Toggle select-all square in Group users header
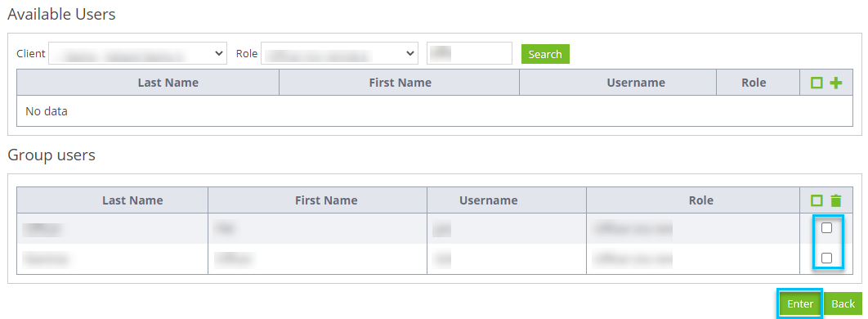 817,200
